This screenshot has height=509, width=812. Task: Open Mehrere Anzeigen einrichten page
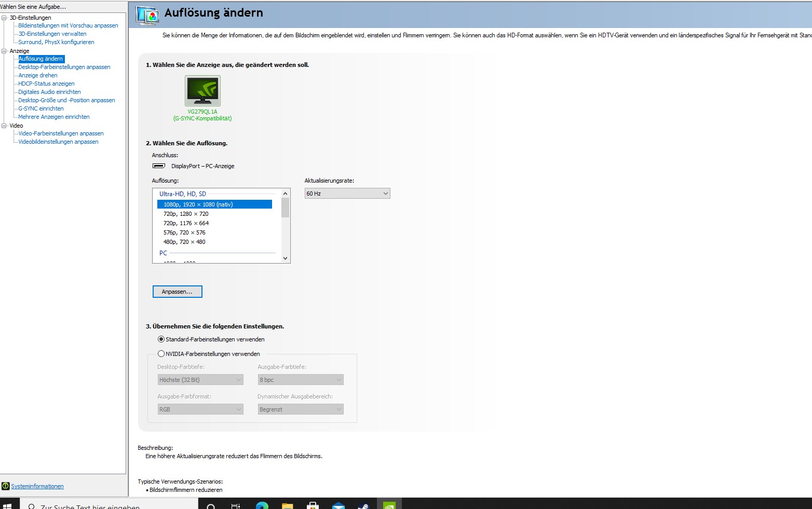54,117
